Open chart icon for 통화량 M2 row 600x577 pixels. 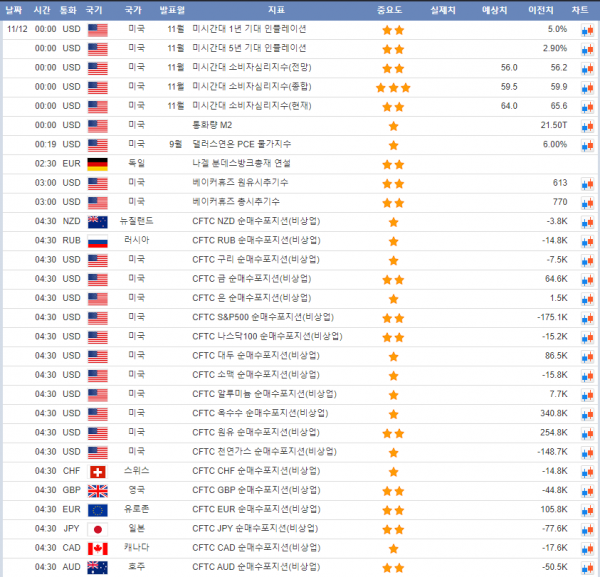pos(587,126)
